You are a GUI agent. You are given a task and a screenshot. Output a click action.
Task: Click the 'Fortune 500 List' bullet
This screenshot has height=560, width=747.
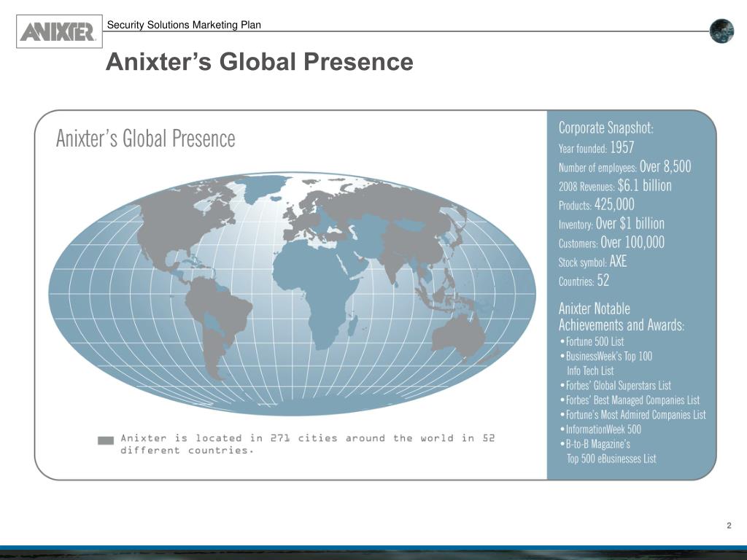[592, 341]
